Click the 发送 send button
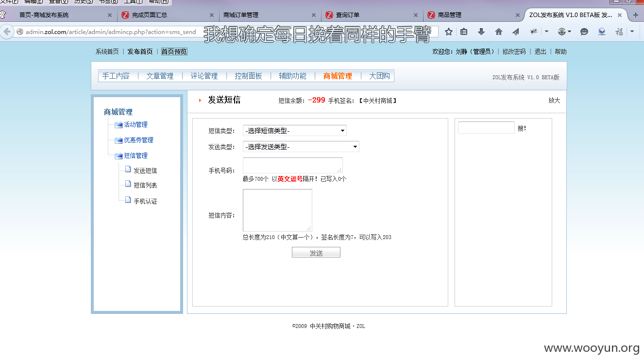The image size is (644, 362). 316,253
